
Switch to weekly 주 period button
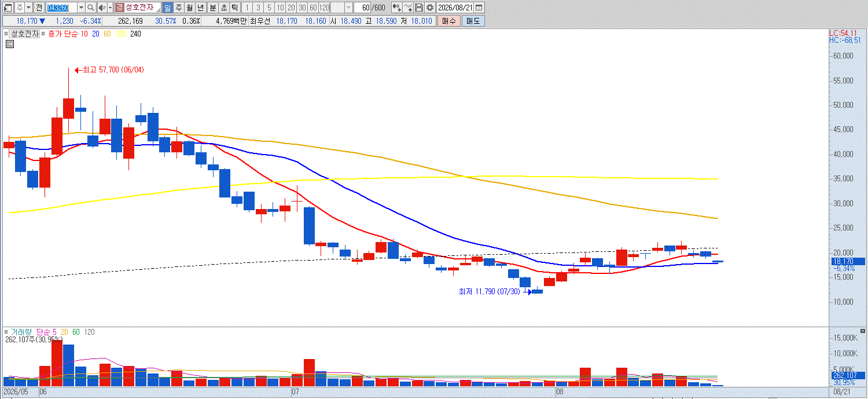click(179, 8)
